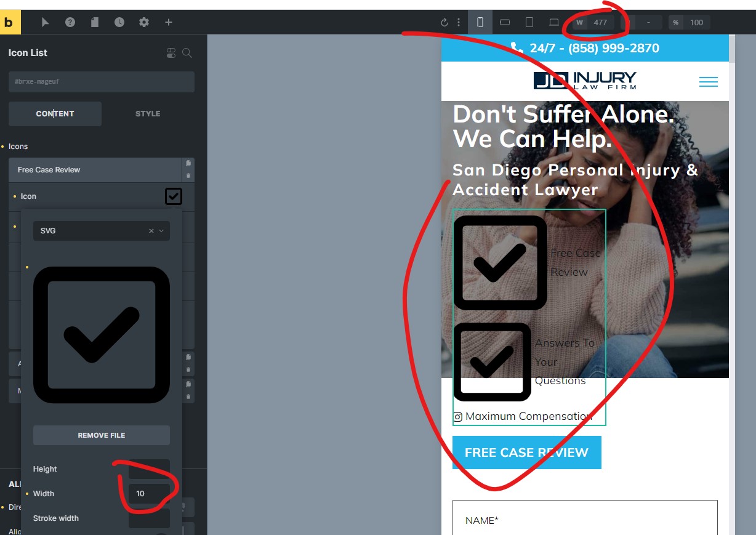756x535 pixels.
Task: Click the plus add-element icon
Action: [x=169, y=22]
